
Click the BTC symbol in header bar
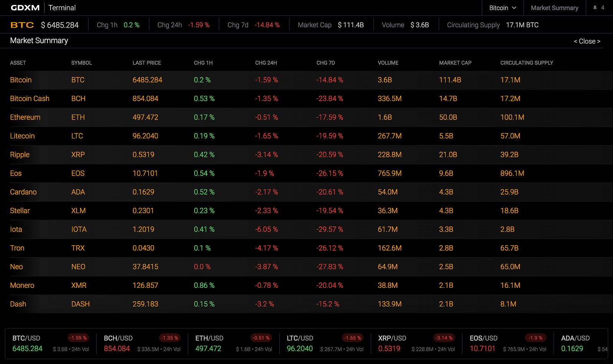coord(22,25)
